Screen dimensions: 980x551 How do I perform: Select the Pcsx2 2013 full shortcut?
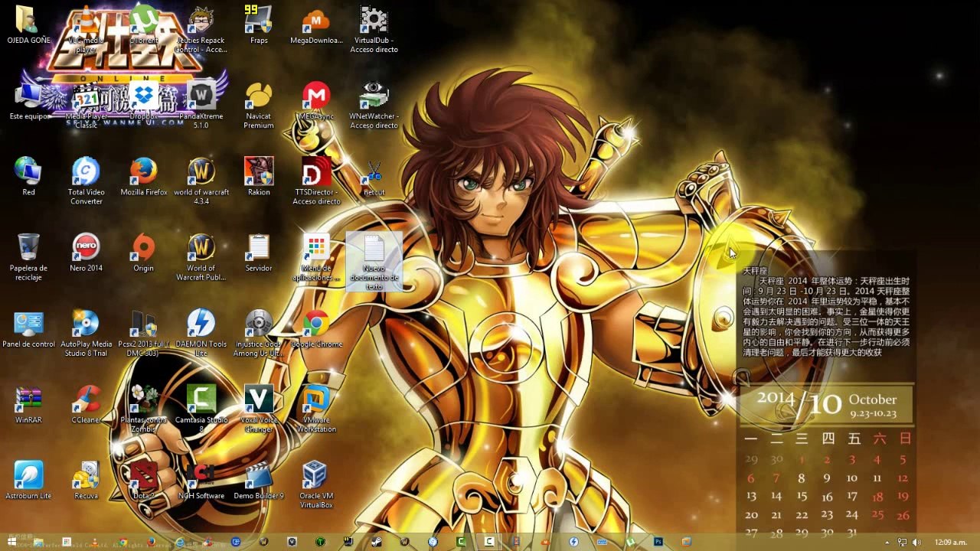point(144,334)
